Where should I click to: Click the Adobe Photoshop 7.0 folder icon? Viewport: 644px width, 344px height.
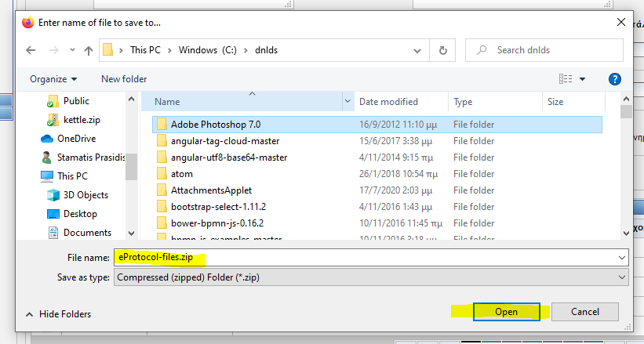(162, 124)
